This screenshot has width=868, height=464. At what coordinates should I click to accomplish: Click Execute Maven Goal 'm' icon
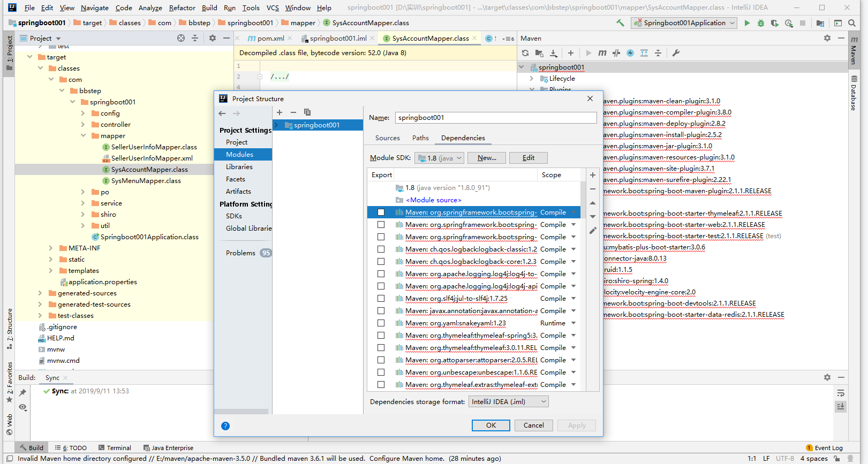tap(602, 53)
